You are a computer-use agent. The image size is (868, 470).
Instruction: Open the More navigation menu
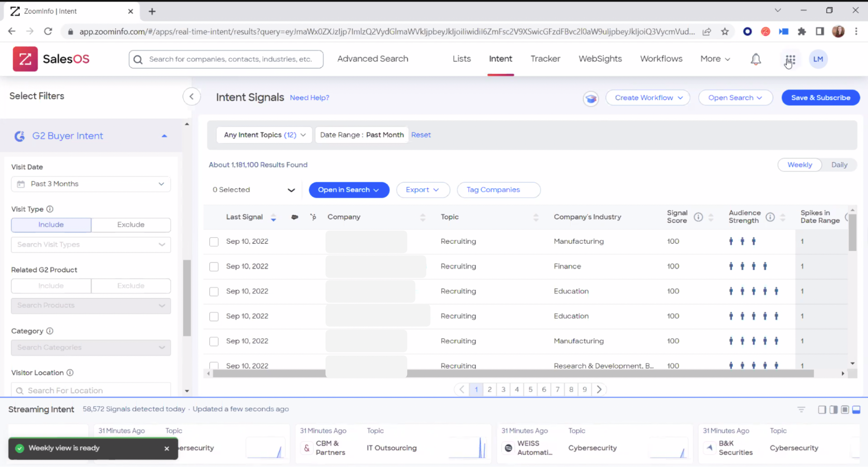[x=715, y=59]
